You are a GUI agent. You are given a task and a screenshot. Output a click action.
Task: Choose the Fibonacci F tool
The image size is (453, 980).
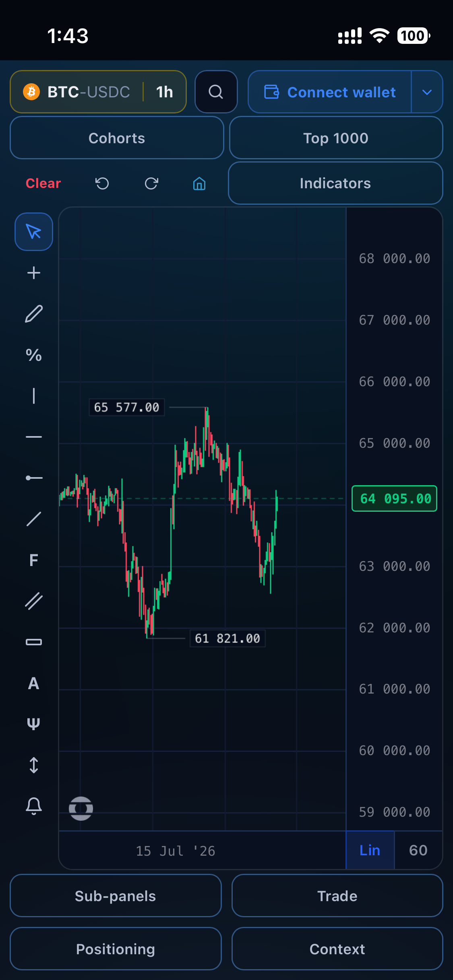34,560
